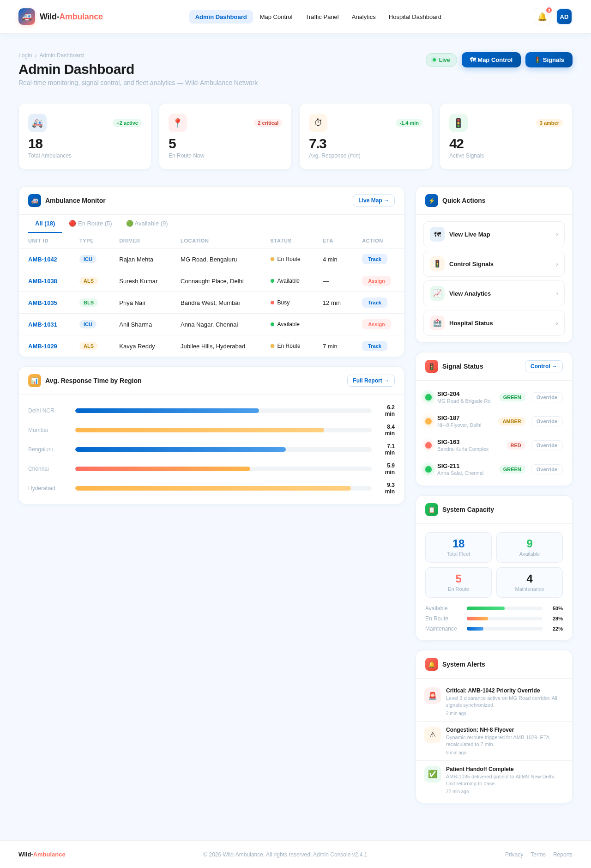Click the Ambulance Monitor panel icon
This screenshot has height=868, width=591.
[x=35, y=200]
